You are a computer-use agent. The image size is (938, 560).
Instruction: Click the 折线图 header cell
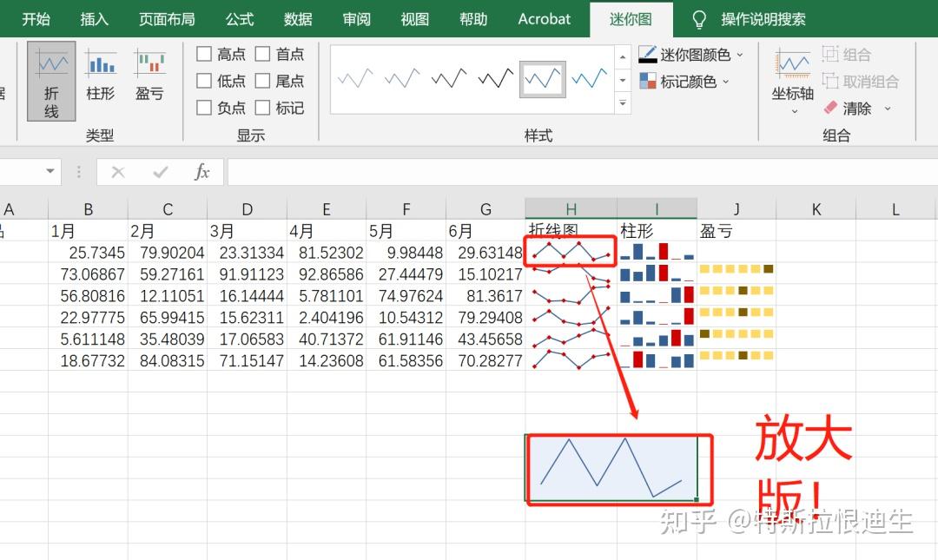pos(571,230)
